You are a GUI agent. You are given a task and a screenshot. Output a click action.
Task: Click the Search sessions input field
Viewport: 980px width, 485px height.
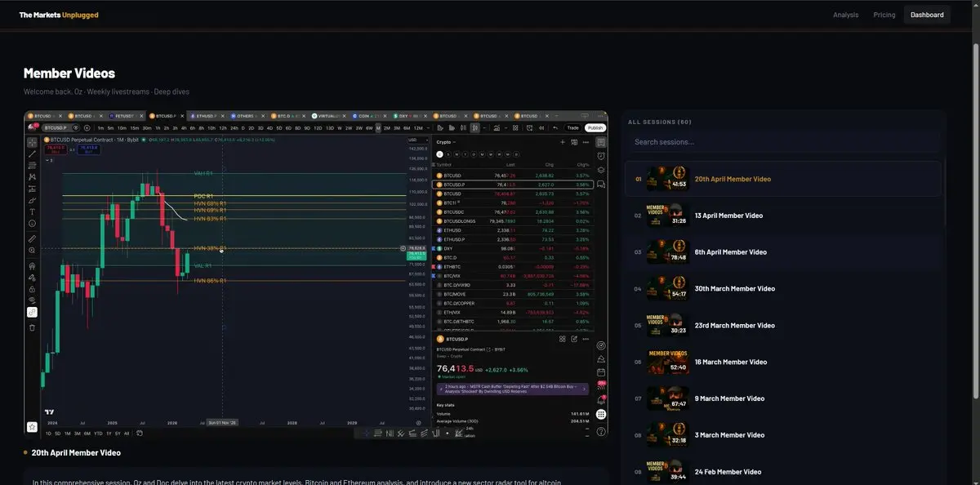tap(782, 142)
